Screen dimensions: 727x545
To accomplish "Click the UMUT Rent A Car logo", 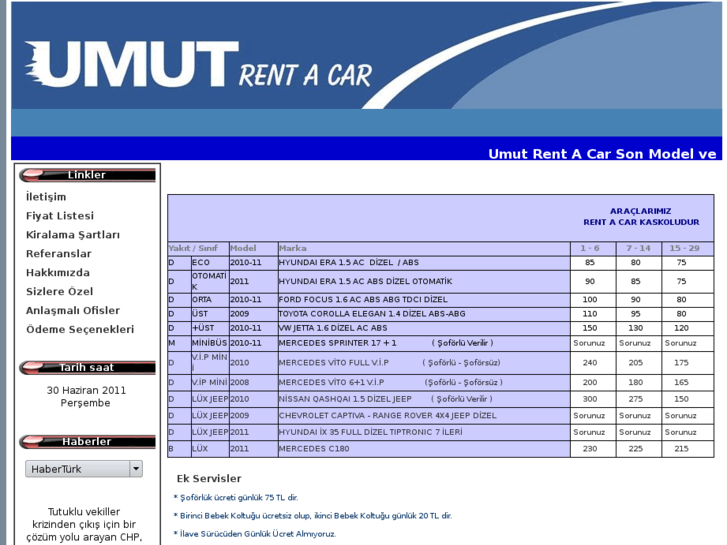I will 198,64.
